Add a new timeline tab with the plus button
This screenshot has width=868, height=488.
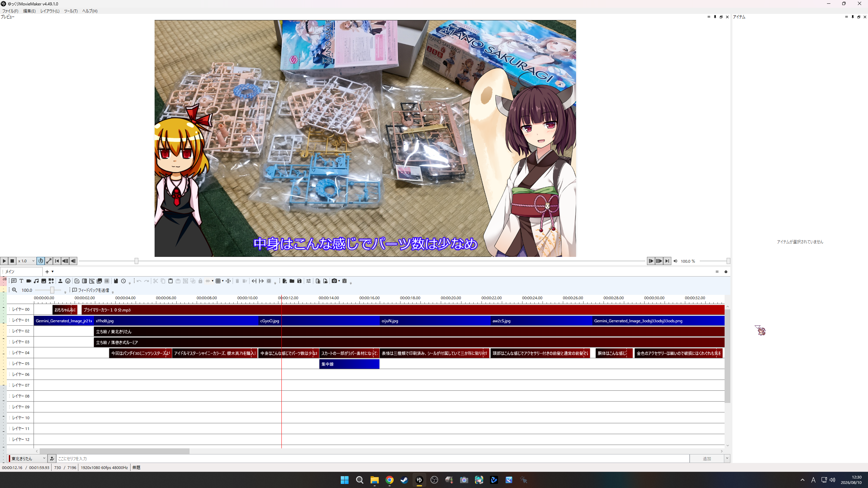pos(47,272)
